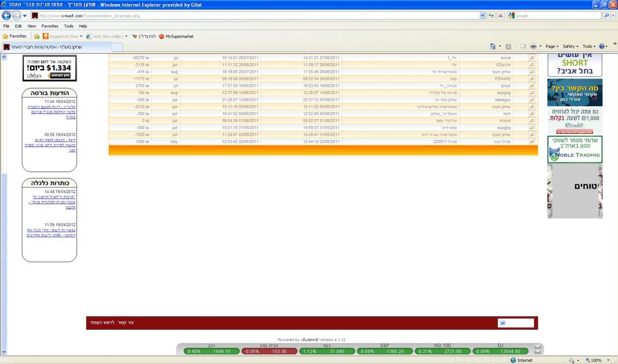Open the Tools menu in the menu bar
This screenshot has height=364, width=618.
(x=69, y=26)
